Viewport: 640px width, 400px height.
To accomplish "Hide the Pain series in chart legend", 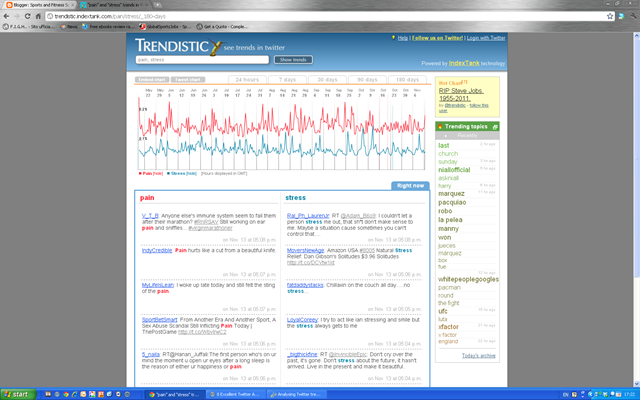I will tap(158, 173).
